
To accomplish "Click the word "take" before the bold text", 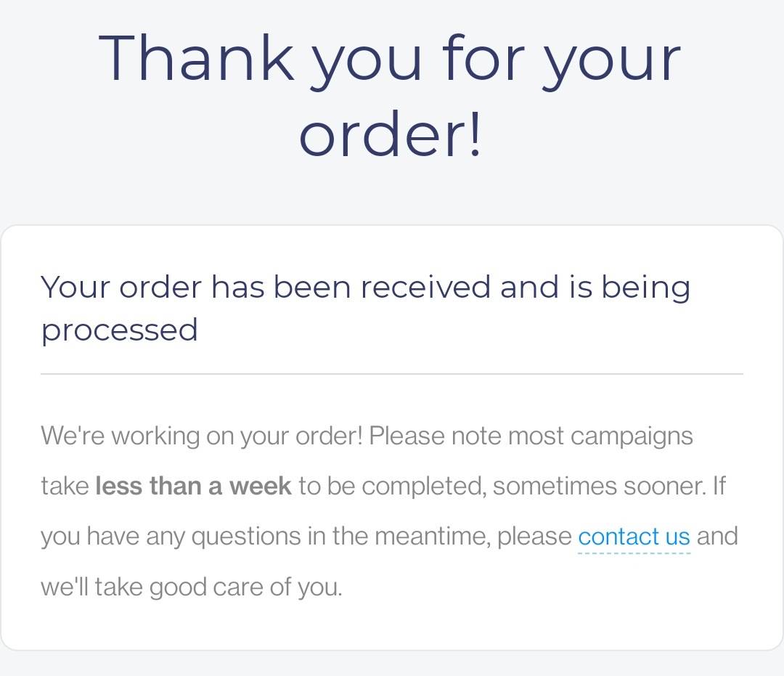I will pos(65,486).
